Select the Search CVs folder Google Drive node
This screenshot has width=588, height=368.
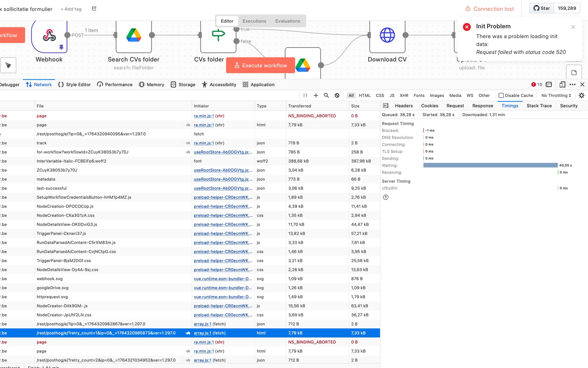tap(134, 35)
